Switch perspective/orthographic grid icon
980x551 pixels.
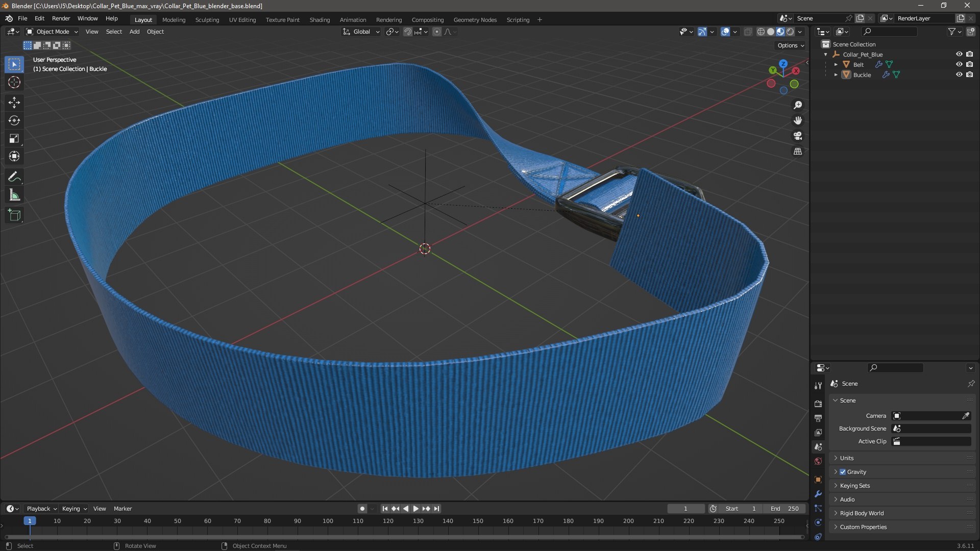(x=798, y=152)
